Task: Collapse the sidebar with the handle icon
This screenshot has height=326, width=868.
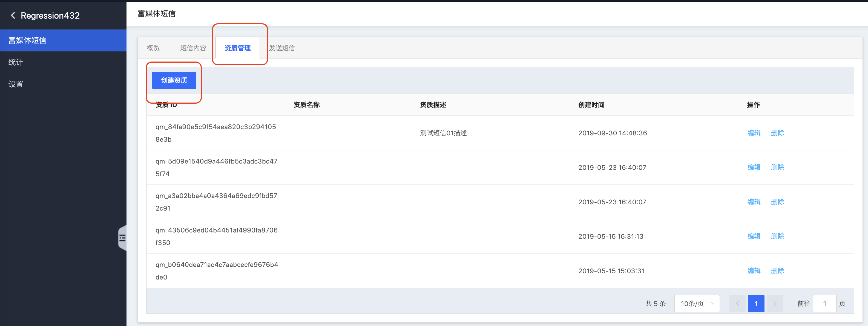Action: [122, 238]
